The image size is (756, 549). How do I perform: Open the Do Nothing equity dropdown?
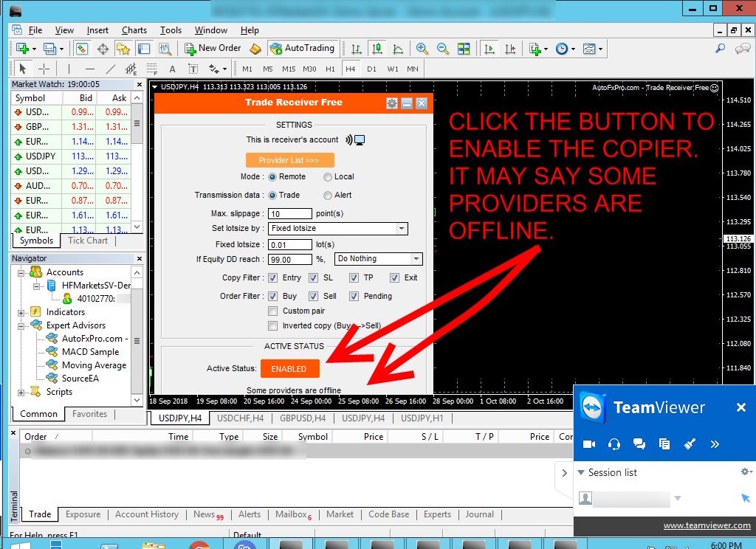tap(378, 259)
